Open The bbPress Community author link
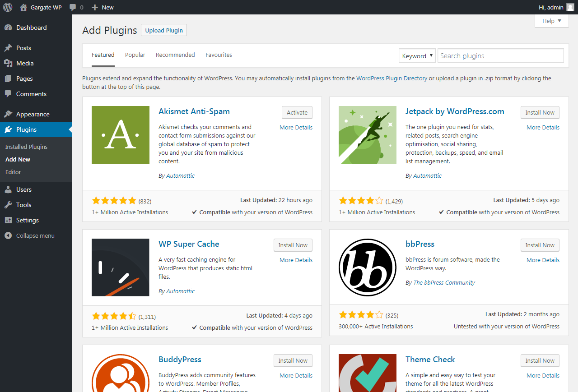The image size is (578, 392). tap(444, 283)
